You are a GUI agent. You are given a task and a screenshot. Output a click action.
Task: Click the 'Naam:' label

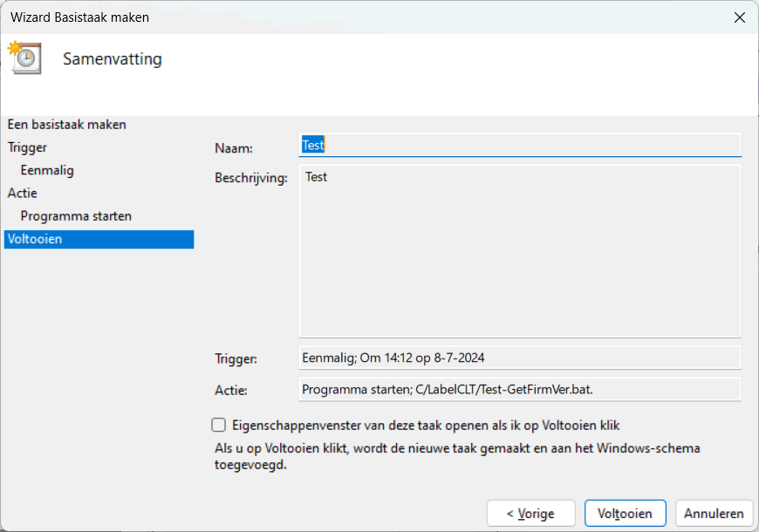tap(233, 149)
